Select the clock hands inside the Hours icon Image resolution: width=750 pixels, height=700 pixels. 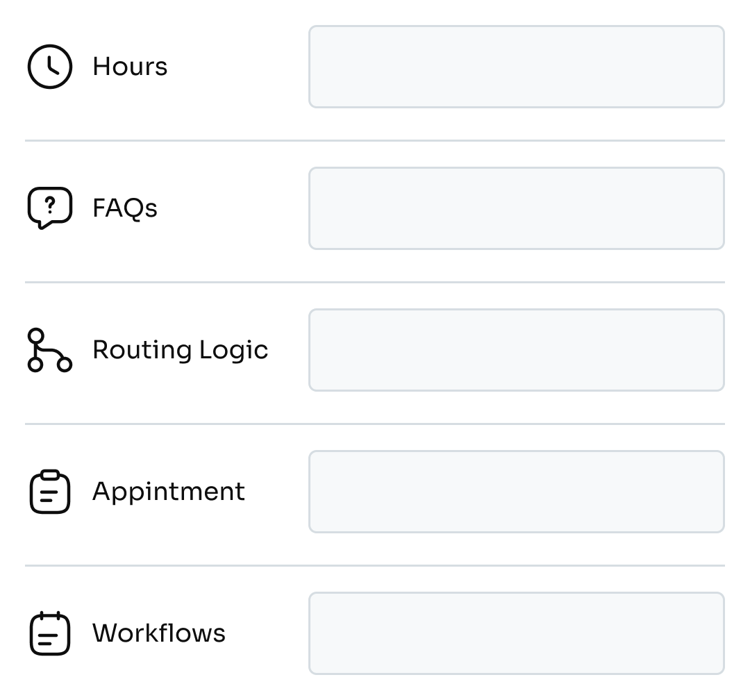(50, 64)
